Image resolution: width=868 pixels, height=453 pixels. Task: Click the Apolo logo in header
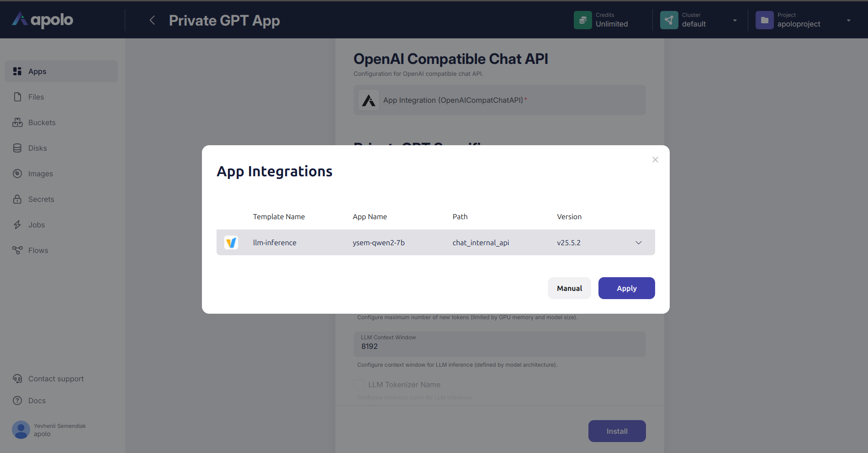tap(42, 20)
